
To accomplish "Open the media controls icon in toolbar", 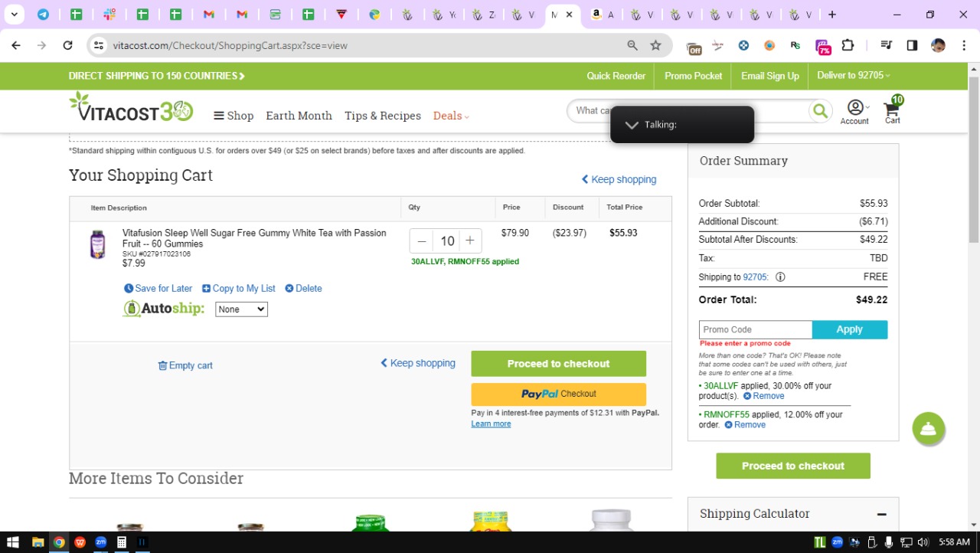I will pos(887,45).
